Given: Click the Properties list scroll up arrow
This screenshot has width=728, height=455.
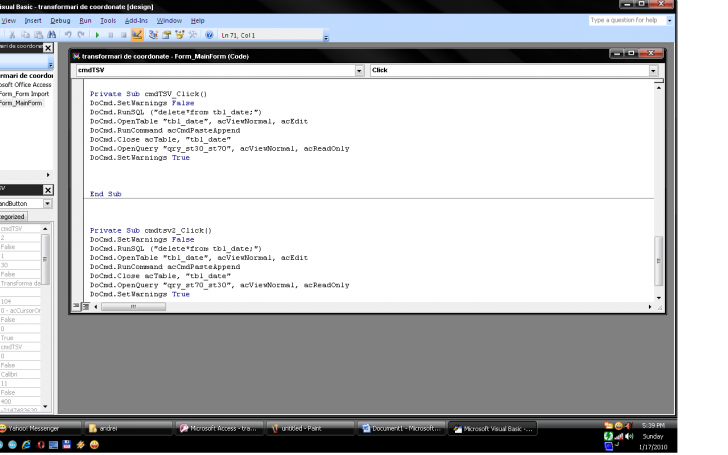Looking at the screenshot, I should tap(45, 228).
